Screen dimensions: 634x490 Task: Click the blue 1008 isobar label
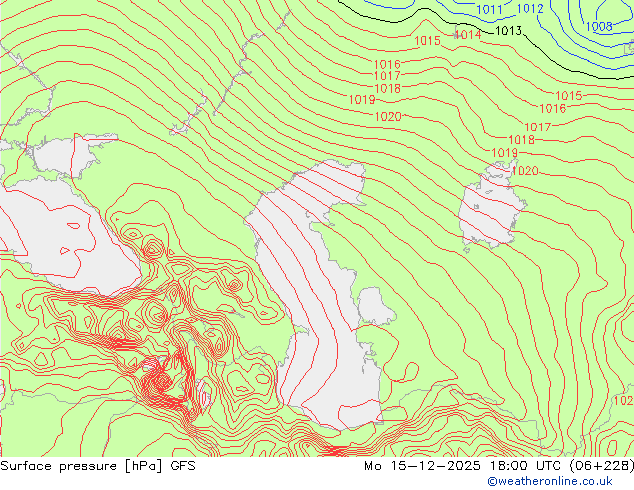point(599,27)
